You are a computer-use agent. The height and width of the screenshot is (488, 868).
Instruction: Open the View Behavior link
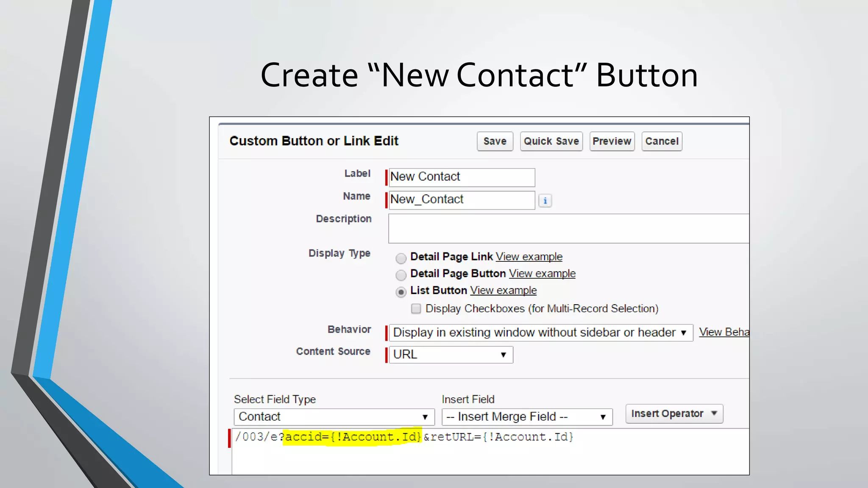[x=724, y=332]
